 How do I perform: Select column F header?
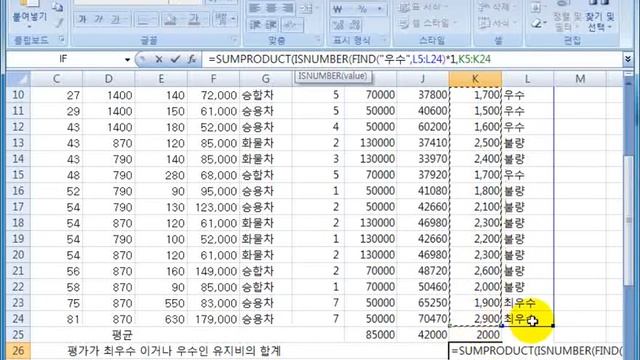coord(213,79)
